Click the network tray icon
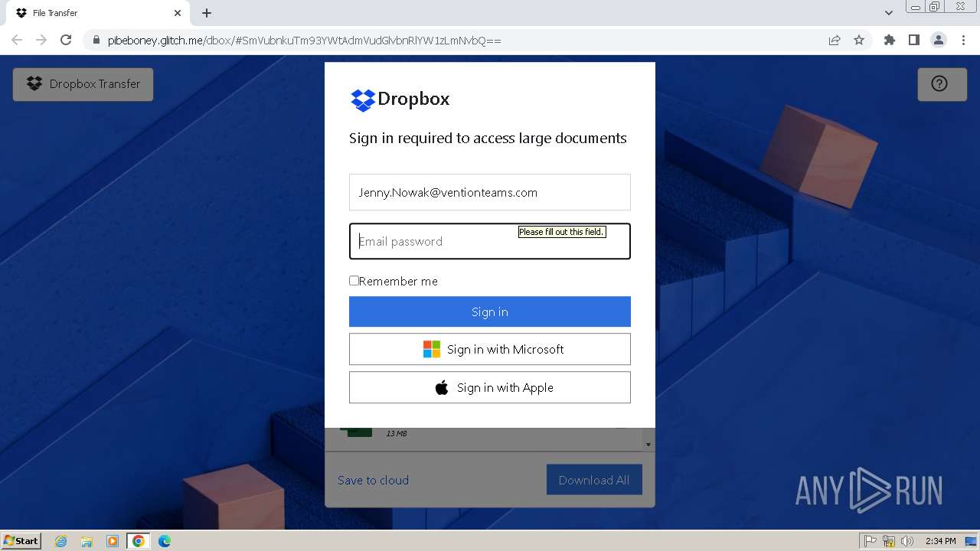This screenshot has width=980, height=551. [889, 541]
